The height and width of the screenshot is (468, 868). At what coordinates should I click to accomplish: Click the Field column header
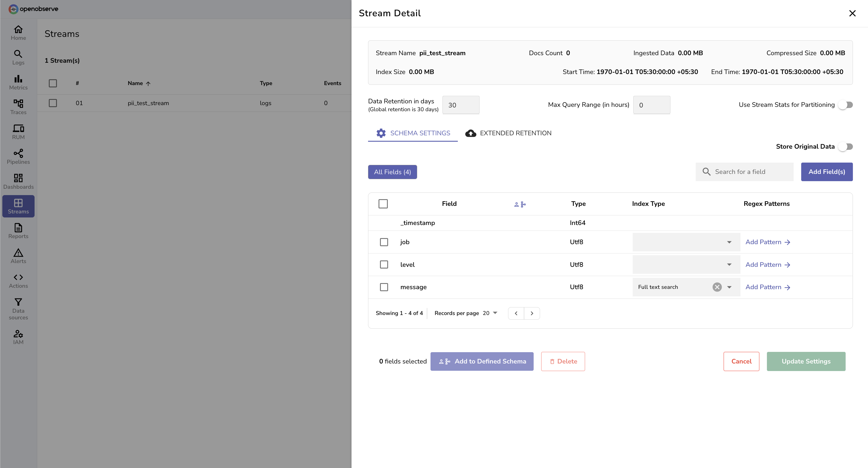point(449,204)
